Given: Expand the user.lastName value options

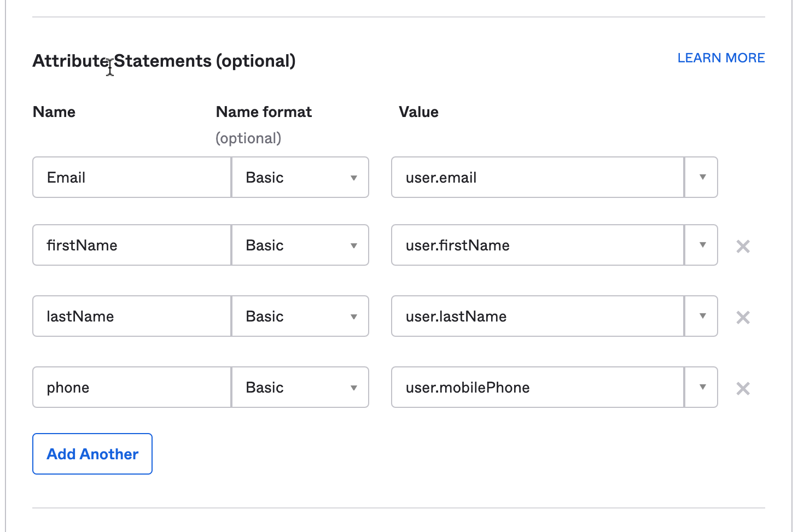Looking at the screenshot, I should click(x=702, y=316).
